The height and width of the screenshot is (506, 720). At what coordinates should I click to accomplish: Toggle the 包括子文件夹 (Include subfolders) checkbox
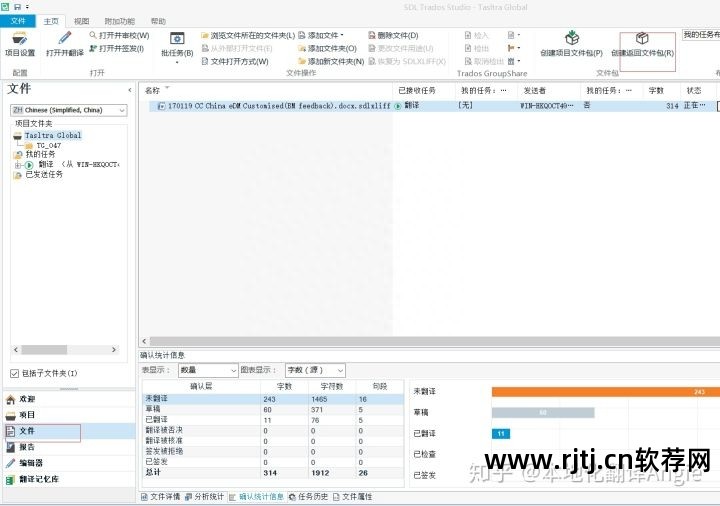[14, 373]
